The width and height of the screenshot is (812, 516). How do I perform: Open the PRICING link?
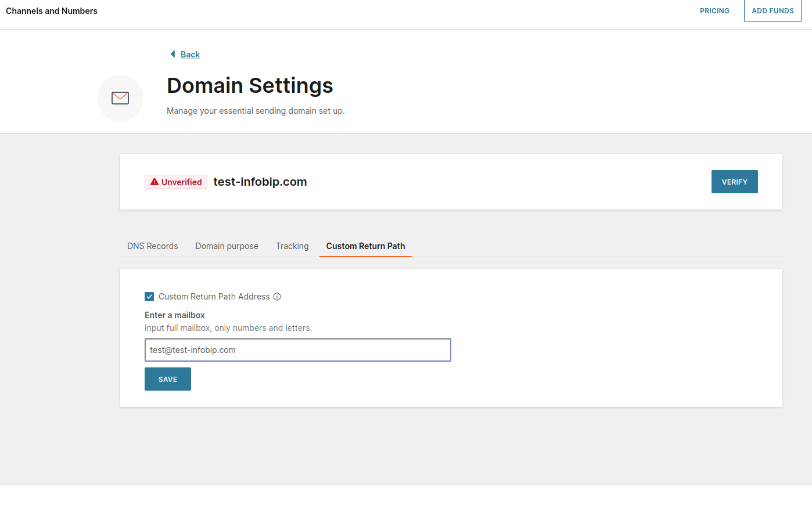click(714, 11)
